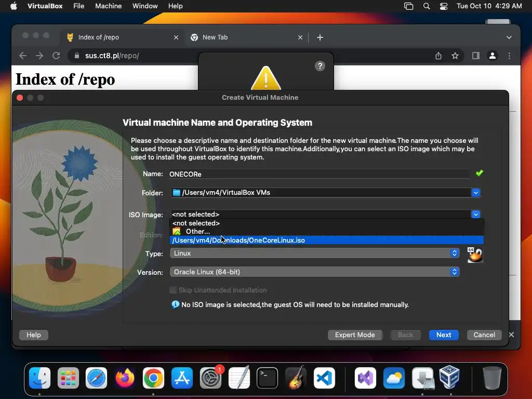Viewport: 532px width, 399px height.
Task: Launch Terminal from the dock
Action: click(x=268, y=378)
